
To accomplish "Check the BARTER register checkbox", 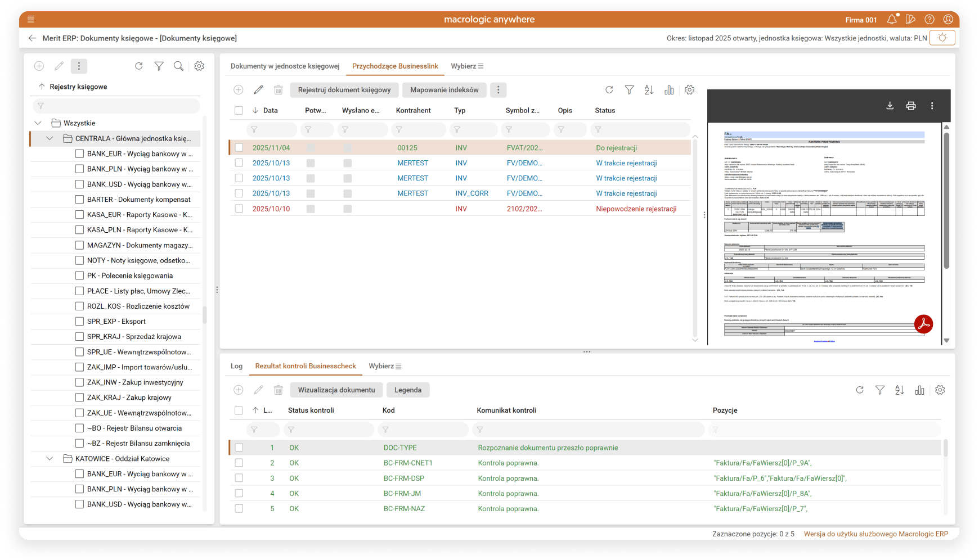I will 79,200.
